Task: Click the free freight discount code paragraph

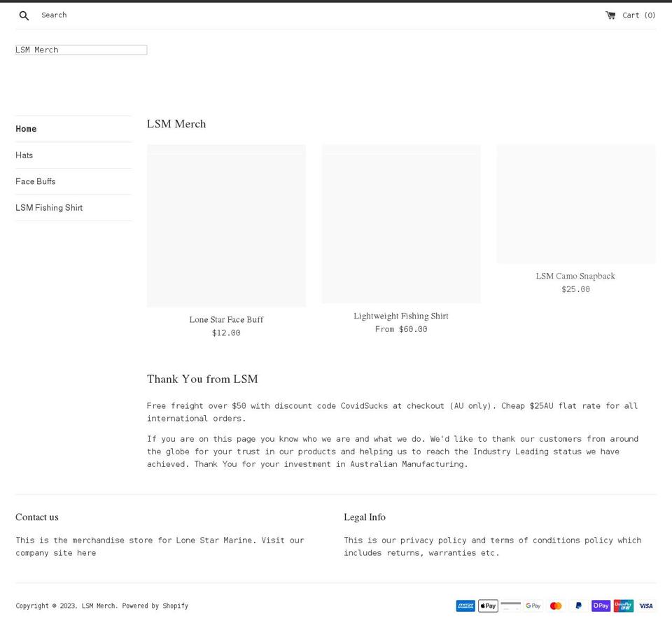Action: pyautogui.click(x=392, y=412)
